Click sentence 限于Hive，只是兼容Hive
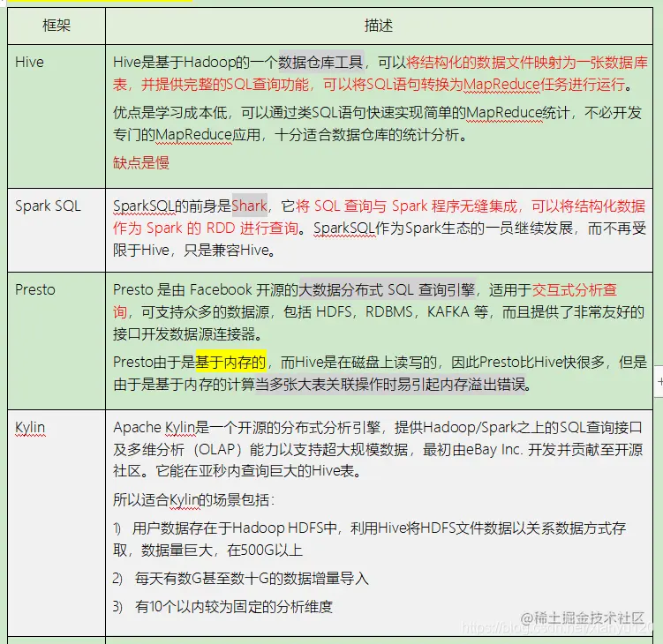 pos(194,251)
